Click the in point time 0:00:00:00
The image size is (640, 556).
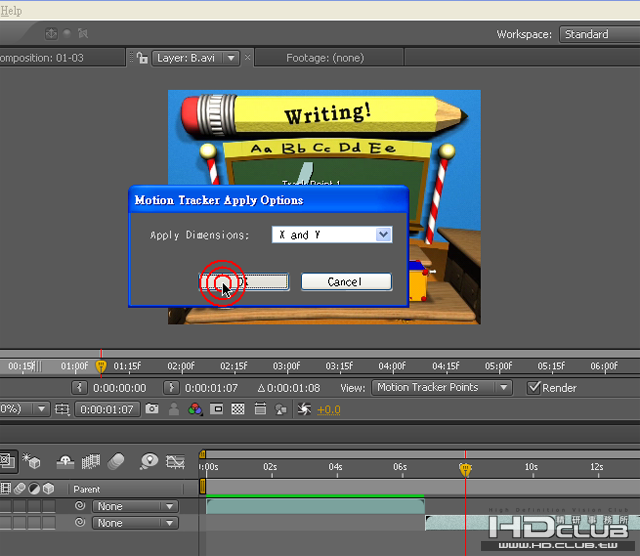pyautogui.click(x=120, y=388)
